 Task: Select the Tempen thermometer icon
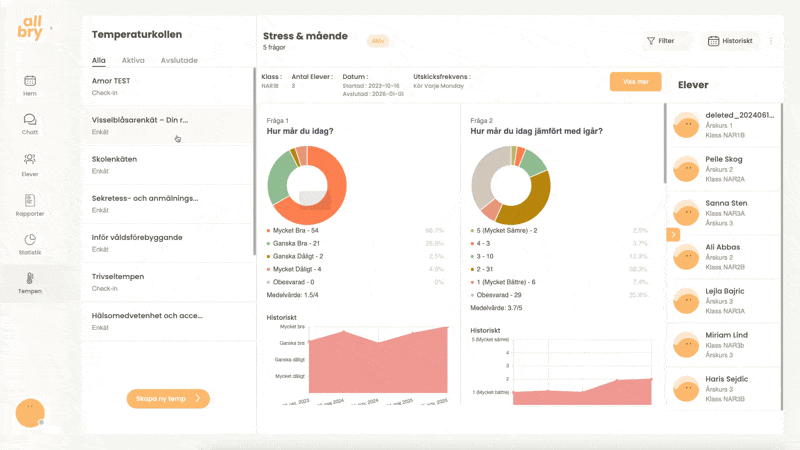click(x=30, y=278)
